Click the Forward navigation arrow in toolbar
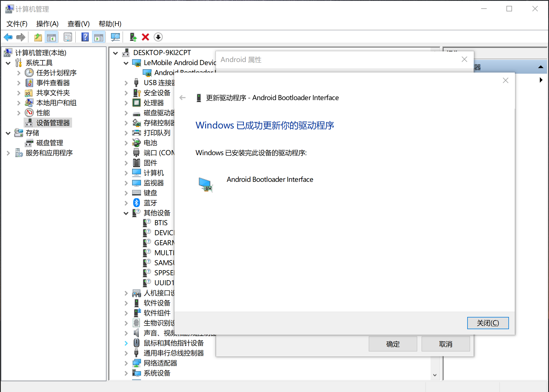This screenshot has width=549, height=392. (21, 37)
